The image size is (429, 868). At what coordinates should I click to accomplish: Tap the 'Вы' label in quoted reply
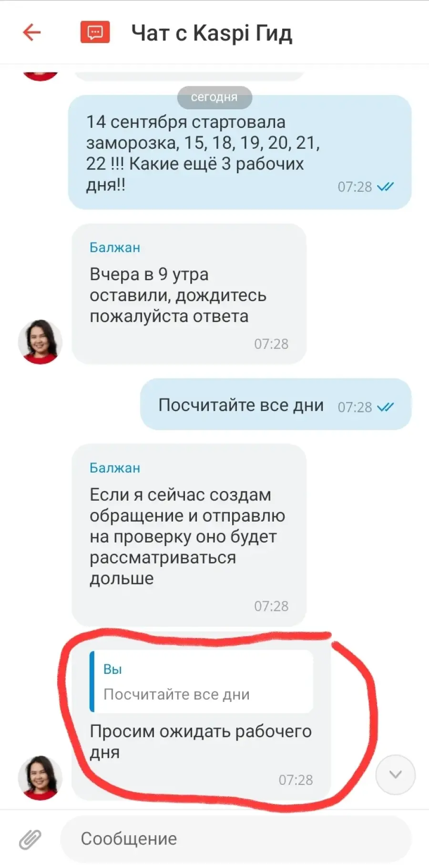click(112, 669)
